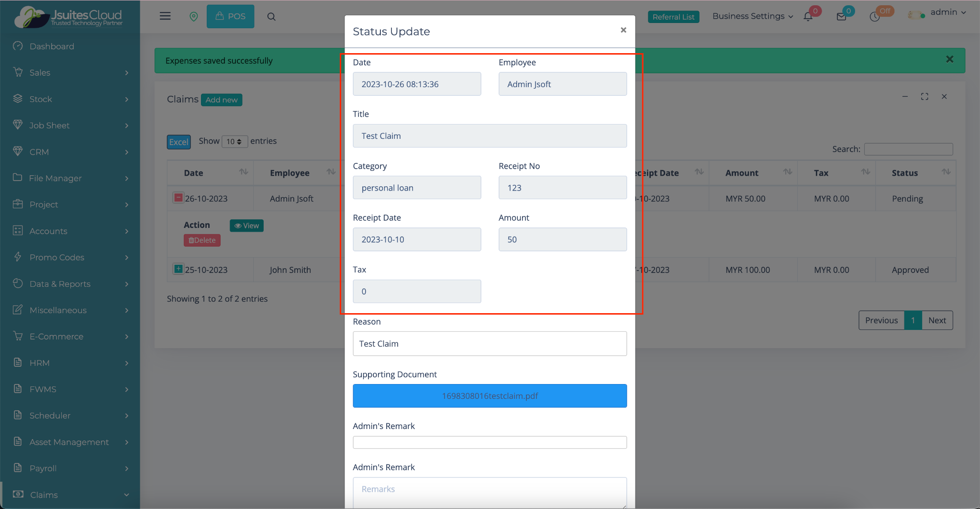980x509 pixels.
Task: Open the show entries count dropdown
Action: coord(234,142)
